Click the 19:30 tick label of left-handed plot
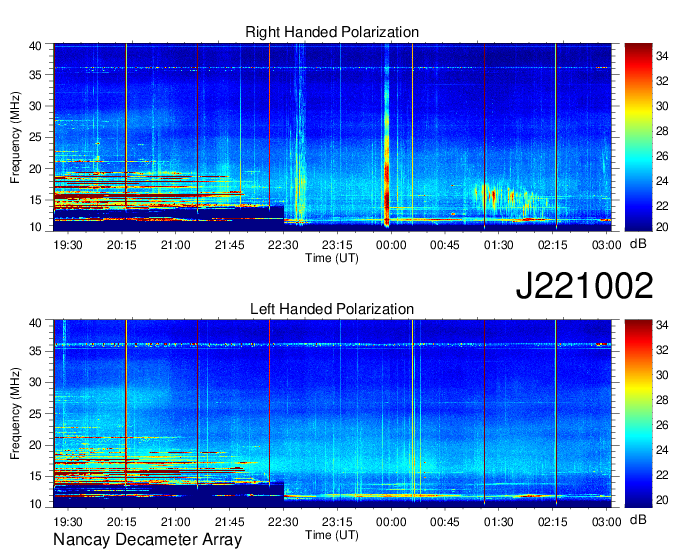The height and width of the screenshot is (552, 680). (68, 522)
